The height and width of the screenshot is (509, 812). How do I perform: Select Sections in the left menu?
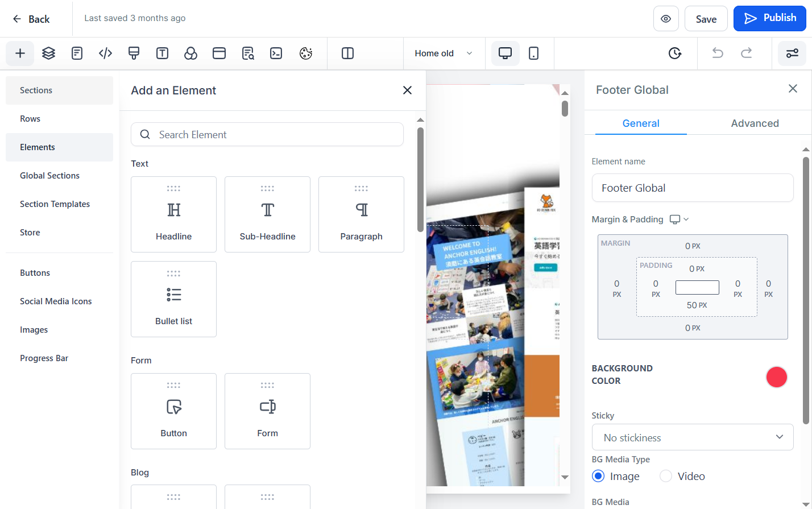pos(59,90)
